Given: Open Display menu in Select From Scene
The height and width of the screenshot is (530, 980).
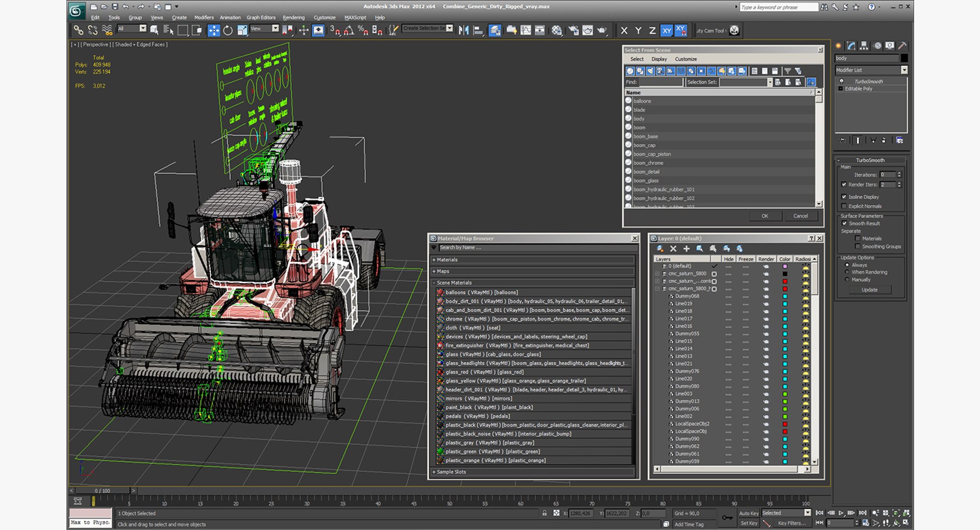Looking at the screenshot, I should [659, 59].
